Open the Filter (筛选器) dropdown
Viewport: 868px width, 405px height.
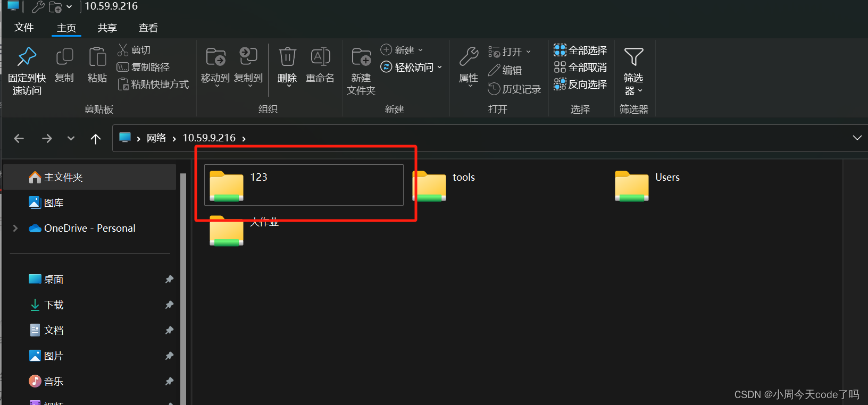[633, 71]
